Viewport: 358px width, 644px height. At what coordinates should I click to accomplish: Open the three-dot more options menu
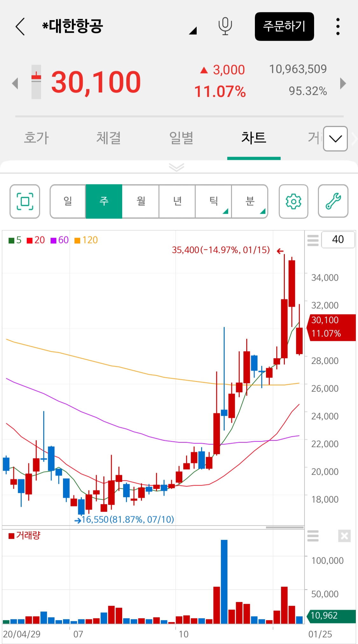tap(338, 26)
